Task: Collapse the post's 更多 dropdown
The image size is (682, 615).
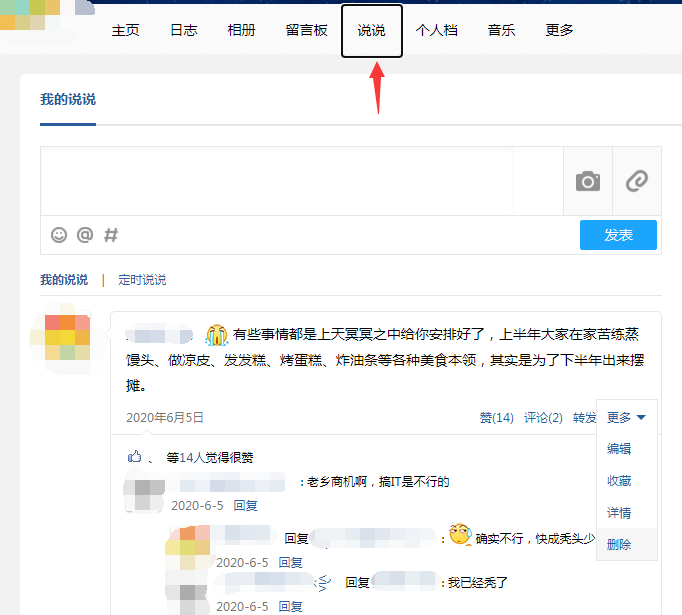Action: pyautogui.click(x=626, y=418)
